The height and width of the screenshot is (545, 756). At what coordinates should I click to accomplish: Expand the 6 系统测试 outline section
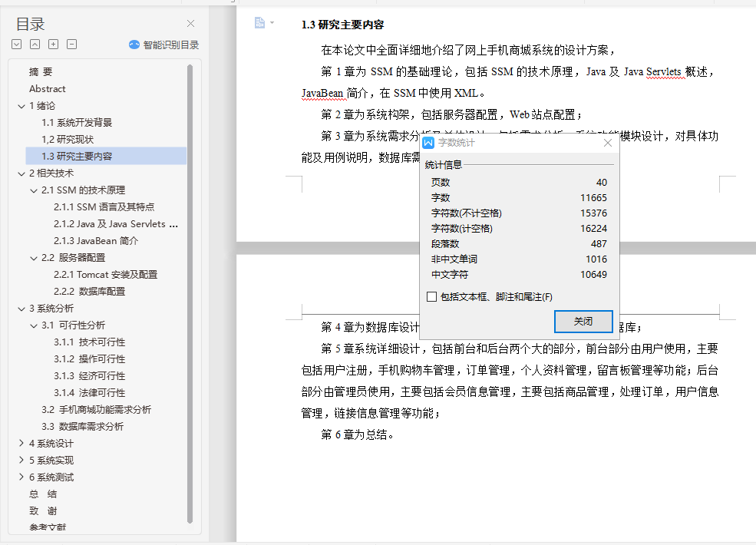[x=21, y=477]
